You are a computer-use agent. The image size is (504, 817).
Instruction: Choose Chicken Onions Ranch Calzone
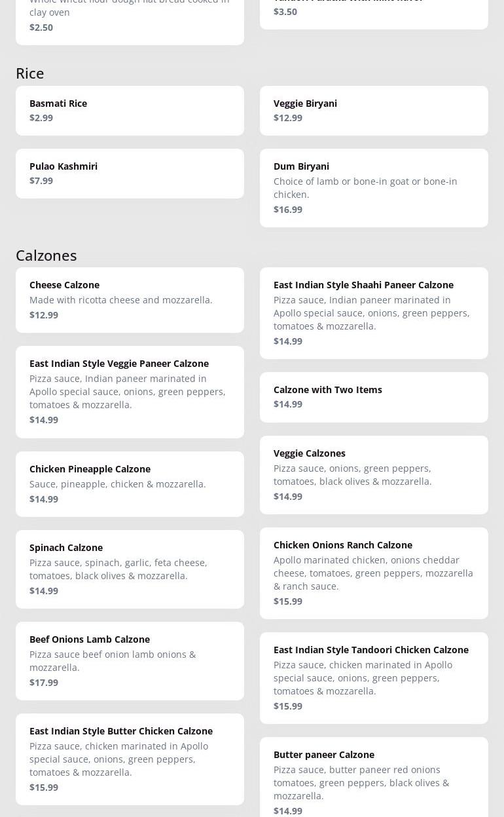pos(374,573)
